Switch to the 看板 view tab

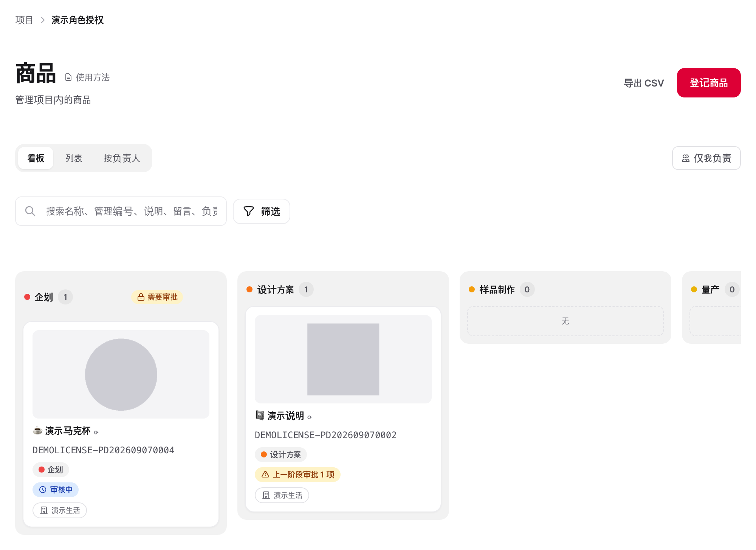click(36, 158)
